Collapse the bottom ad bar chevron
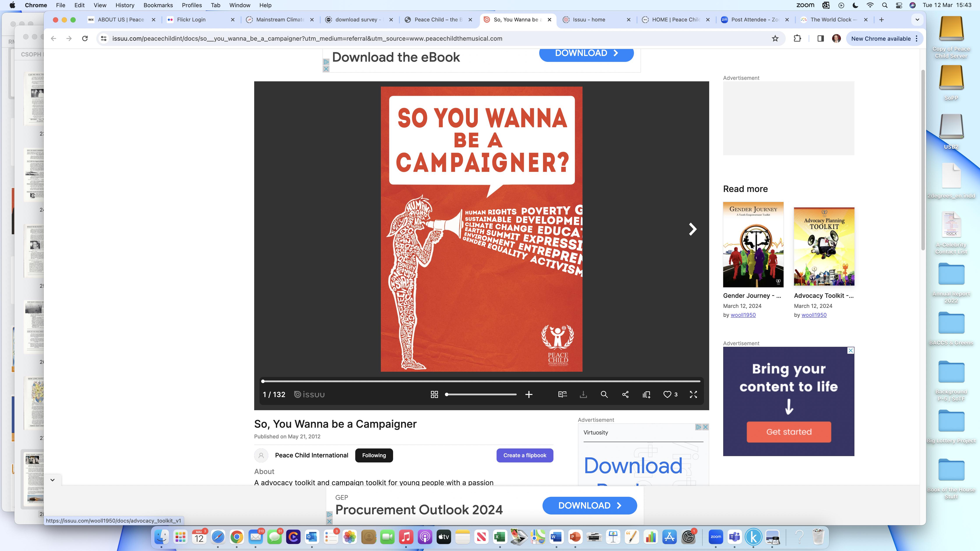Viewport: 980px width, 551px height. point(52,480)
